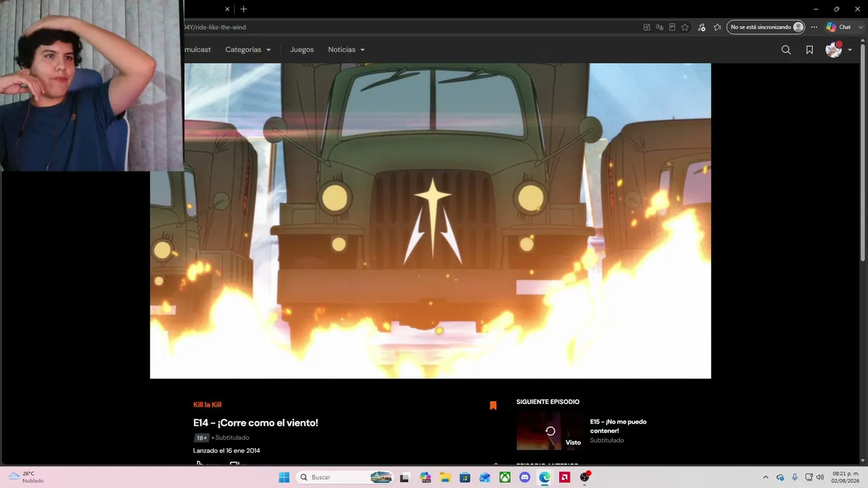The height and width of the screenshot is (488, 868).
Task: Close the current browser tab
Action: pyautogui.click(x=227, y=9)
